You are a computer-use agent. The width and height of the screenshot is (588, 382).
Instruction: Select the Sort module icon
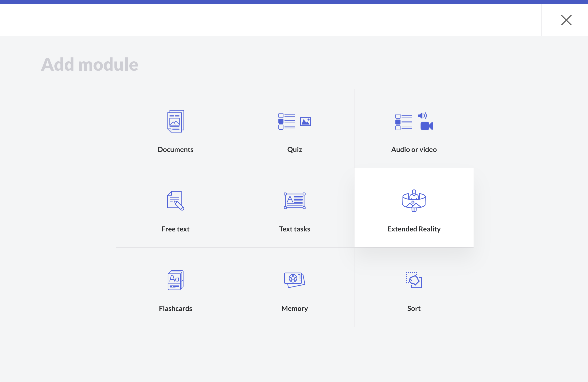[414, 280]
